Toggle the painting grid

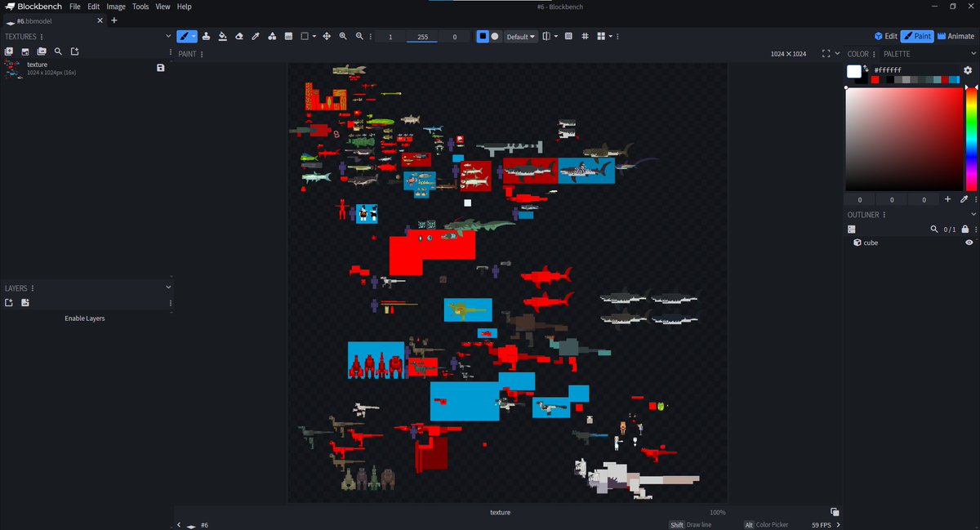[586, 36]
